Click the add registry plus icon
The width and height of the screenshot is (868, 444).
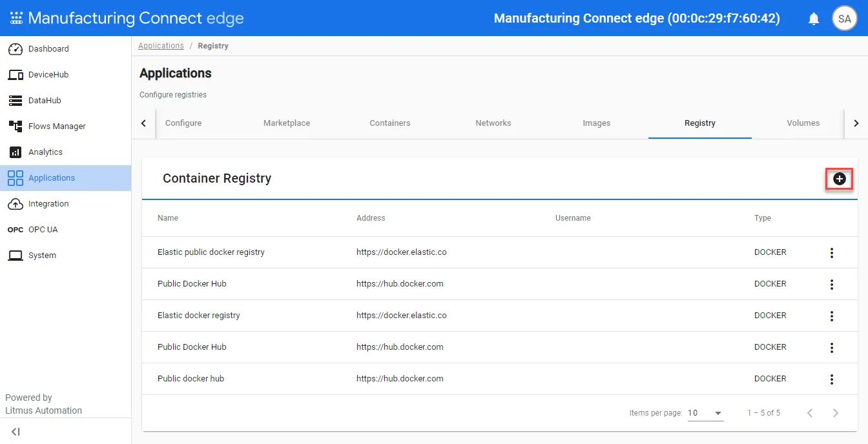point(840,179)
